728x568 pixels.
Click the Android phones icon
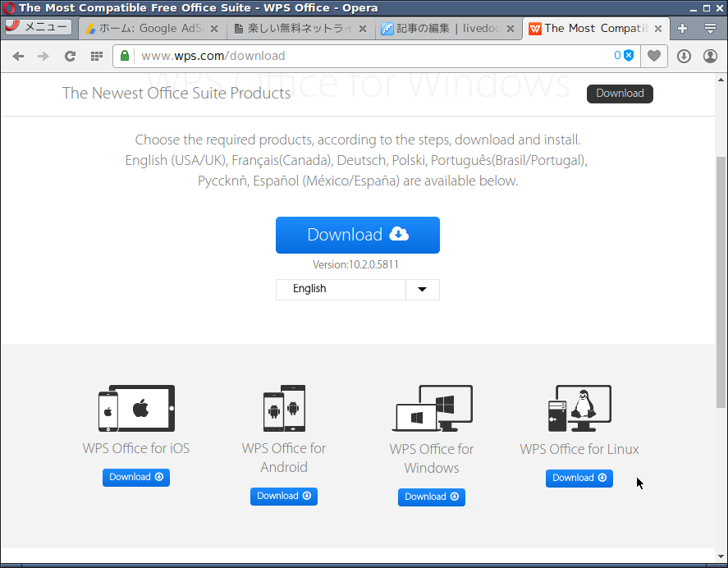coord(284,408)
